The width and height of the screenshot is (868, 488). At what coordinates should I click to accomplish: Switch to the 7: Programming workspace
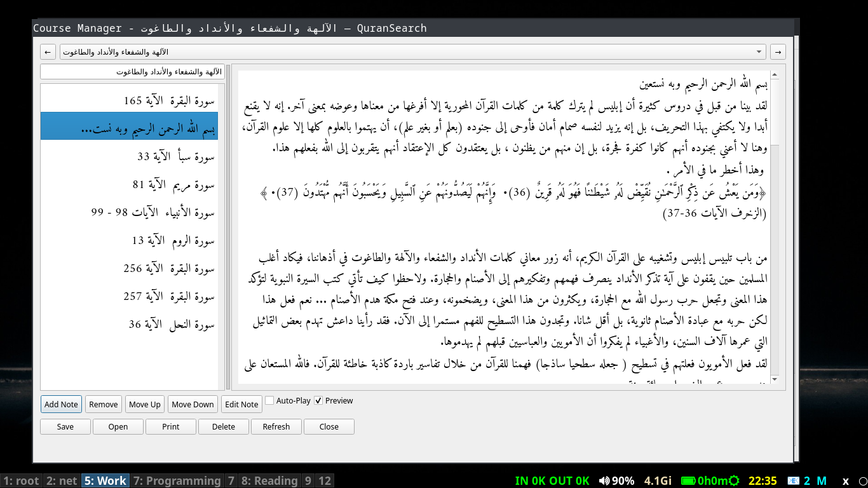coord(177,481)
